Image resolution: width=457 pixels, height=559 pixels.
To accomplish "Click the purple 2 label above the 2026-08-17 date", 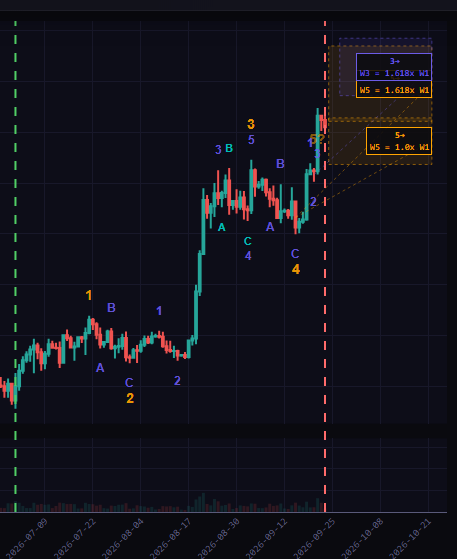I will pos(177,381).
